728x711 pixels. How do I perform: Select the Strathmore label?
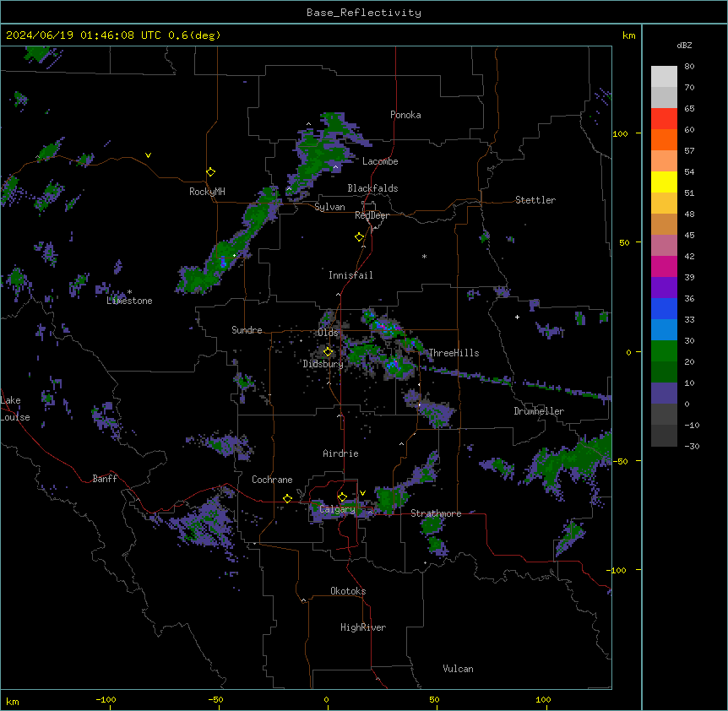click(x=436, y=513)
